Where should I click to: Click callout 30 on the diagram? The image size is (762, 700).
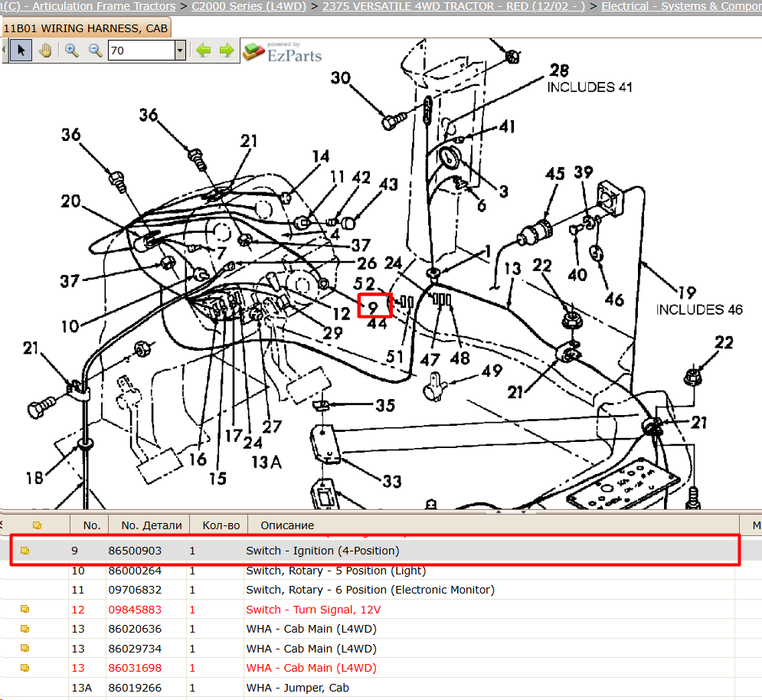[x=341, y=78]
